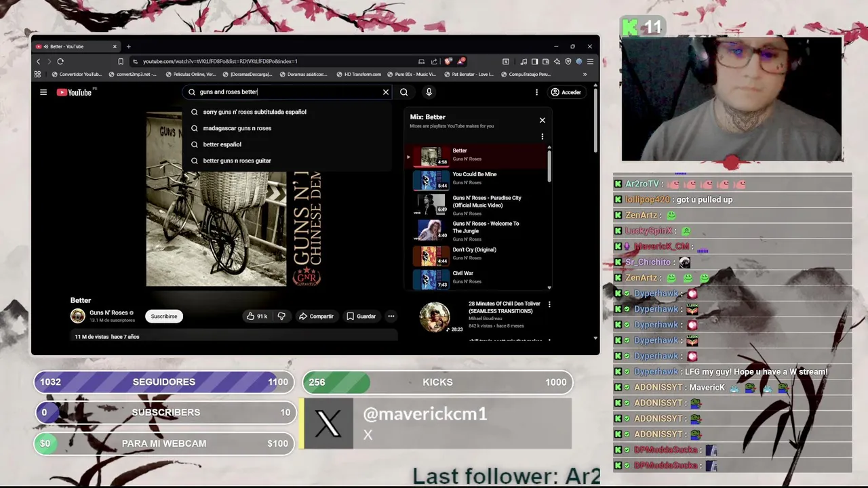Viewport: 868px width, 488px height.
Task: Open the bookmarks apps grid icon
Action: pos(37,75)
